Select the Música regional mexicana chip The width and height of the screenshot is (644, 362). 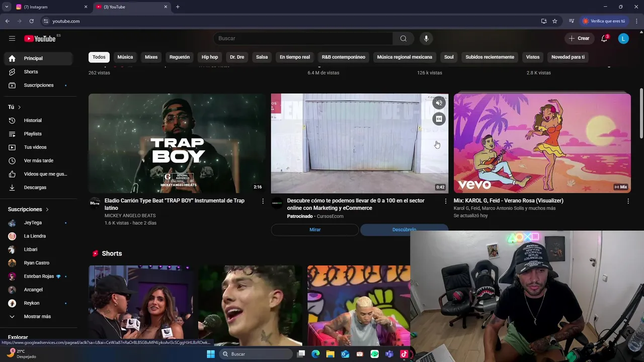[x=405, y=57]
